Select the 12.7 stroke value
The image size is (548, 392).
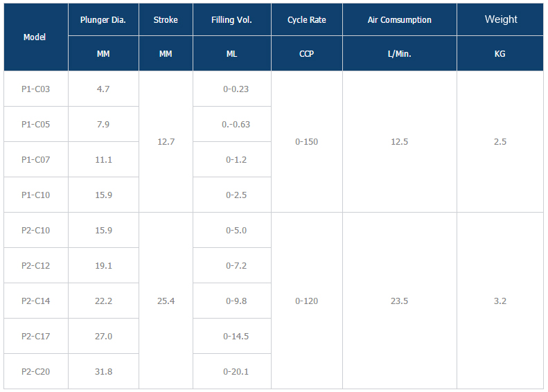166,142
